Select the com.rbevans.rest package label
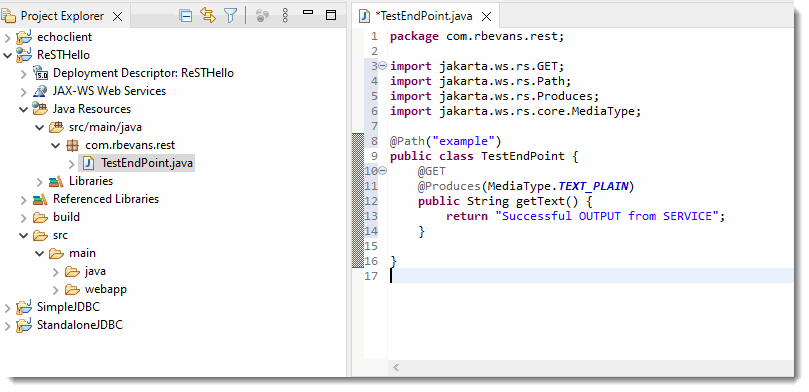Viewport: 809px width, 392px height. 130,145
